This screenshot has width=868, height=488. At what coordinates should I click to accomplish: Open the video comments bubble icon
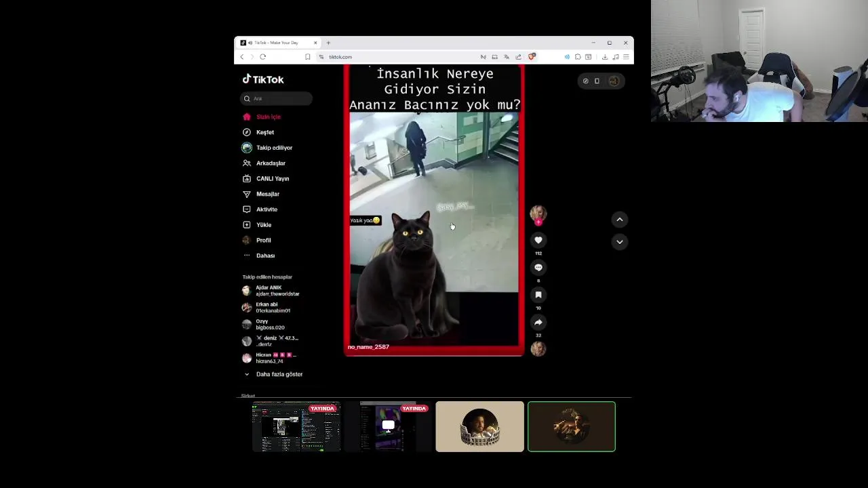coord(538,268)
